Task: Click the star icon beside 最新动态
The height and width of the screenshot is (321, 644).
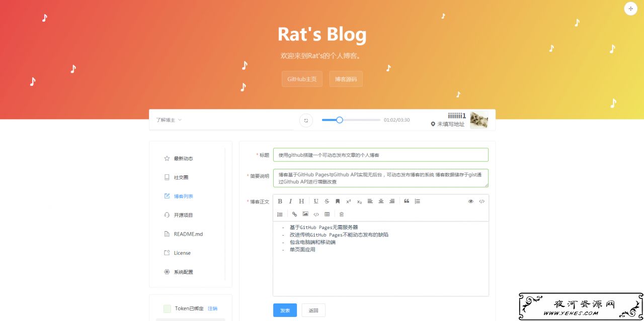Action: pos(167,158)
